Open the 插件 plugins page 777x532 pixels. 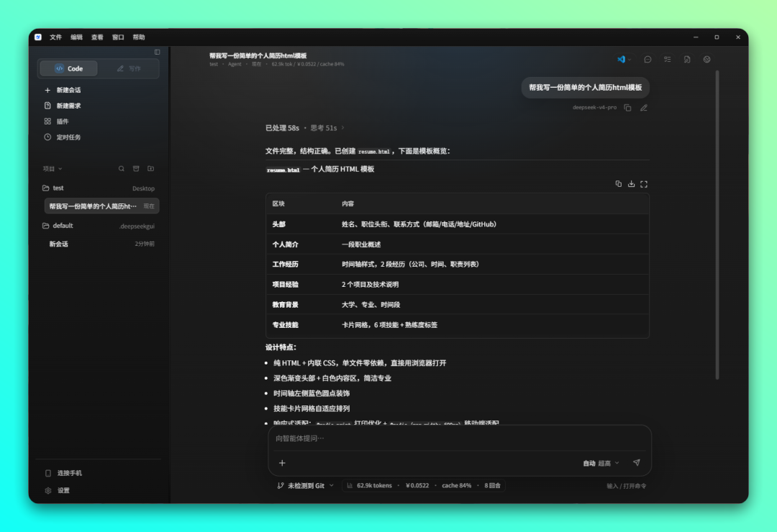[57, 121]
